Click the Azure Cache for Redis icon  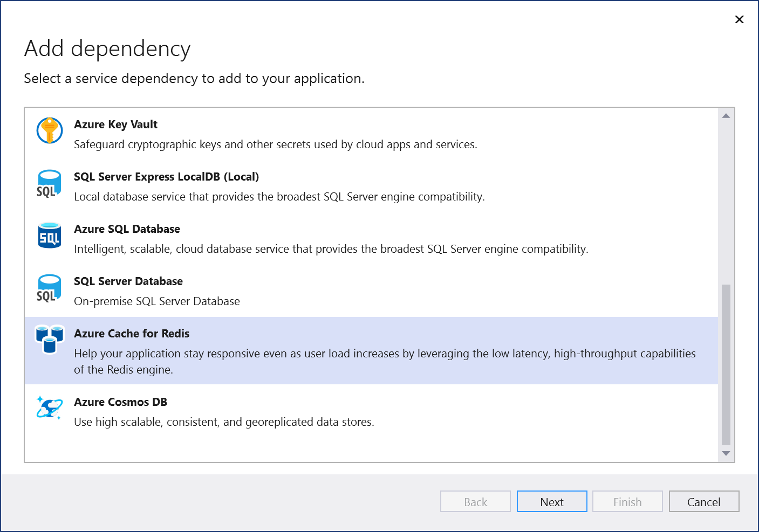(49, 340)
